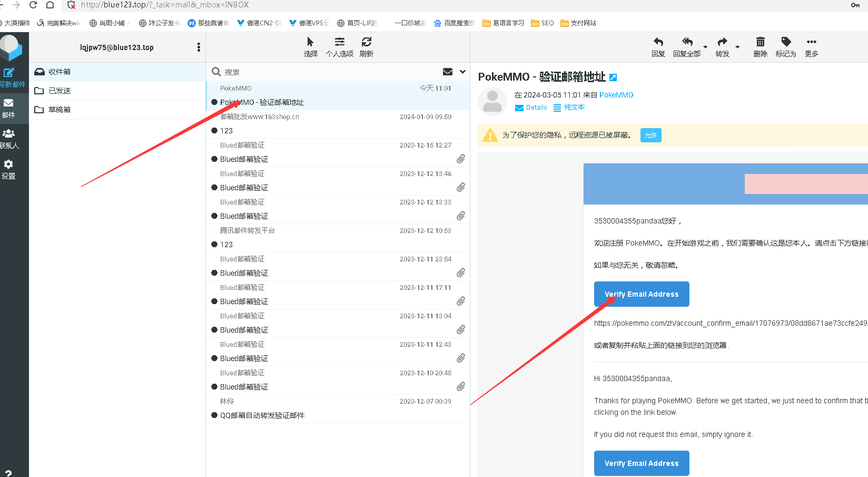Tag the email using the 标记为 icon
The image size is (868, 477).
coord(785,42)
